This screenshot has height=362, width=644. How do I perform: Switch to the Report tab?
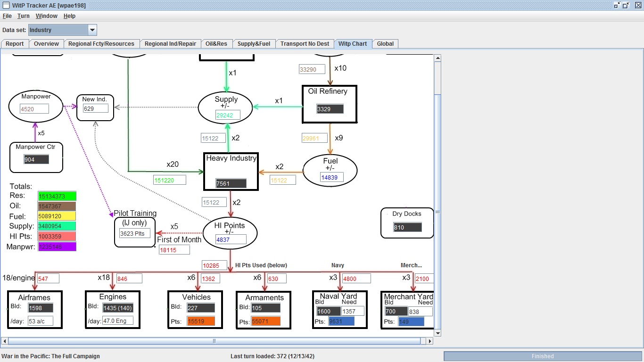click(x=15, y=44)
